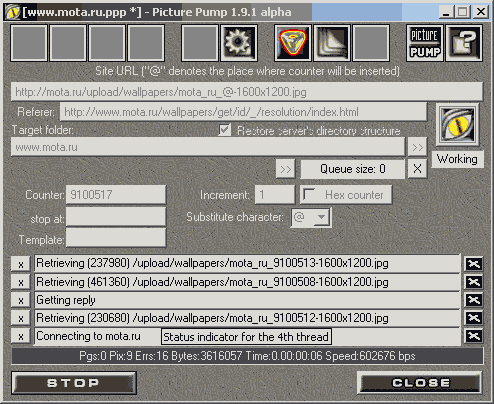Click the Getting reply status text
The height and width of the screenshot is (404, 494).
click(x=66, y=300)
